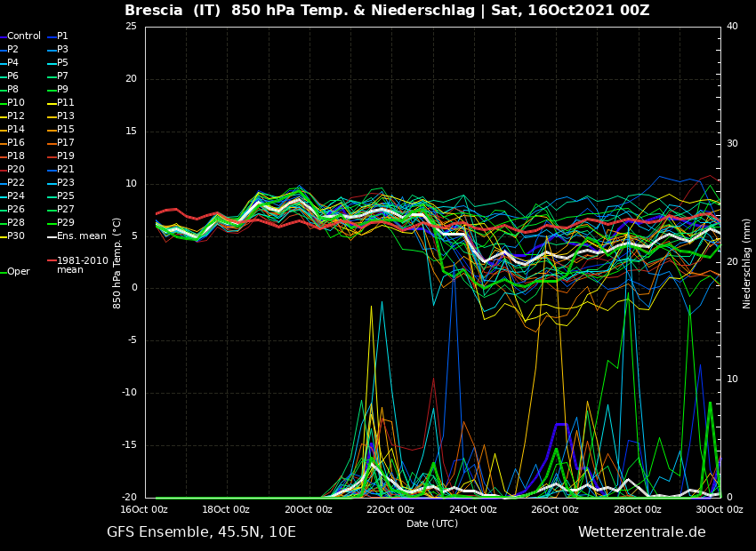Select the "15" temperature axis tick
Viewport: 756px width, 551px height.
coord(131,132)
